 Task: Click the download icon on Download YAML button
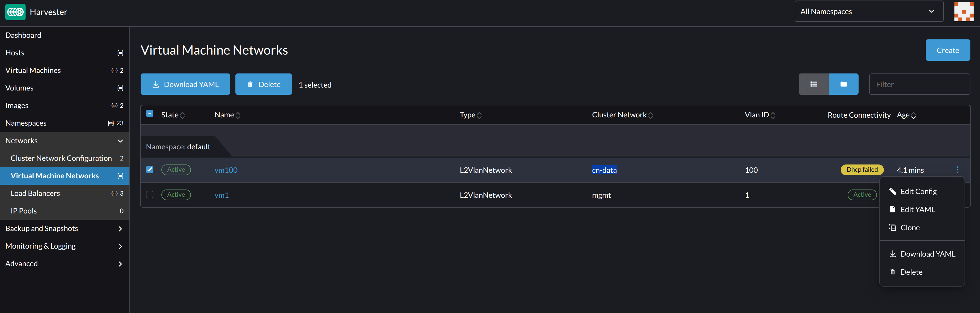click(x=156, y=84)
